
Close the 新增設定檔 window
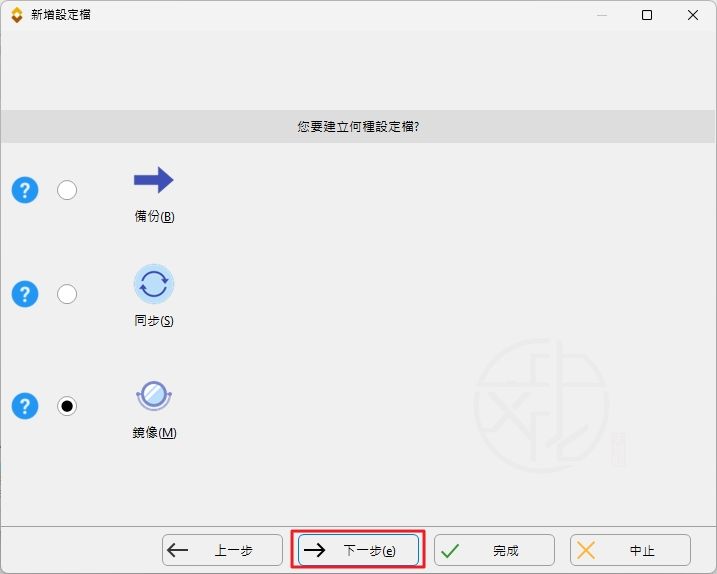[692, 15]
